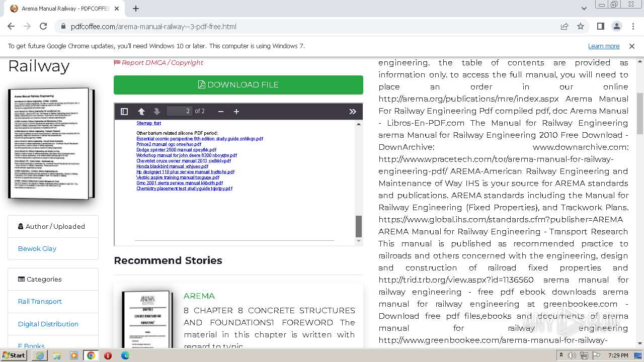Show hidden system tray icons

click(561, 355)
